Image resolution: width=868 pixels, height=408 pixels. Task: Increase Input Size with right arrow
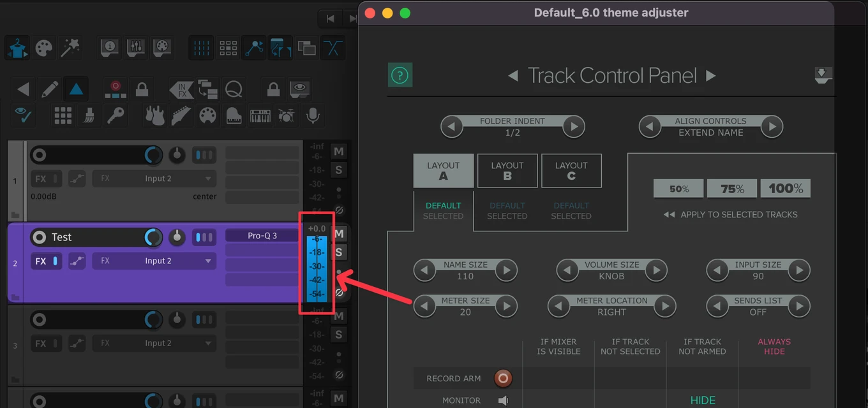(x=799, y=270)
